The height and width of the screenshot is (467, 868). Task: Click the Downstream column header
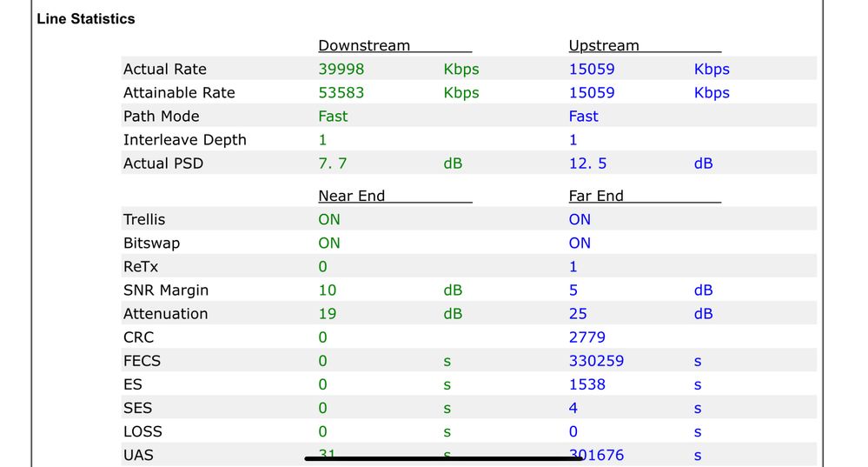pyautogui.click(x=364, y=46)
